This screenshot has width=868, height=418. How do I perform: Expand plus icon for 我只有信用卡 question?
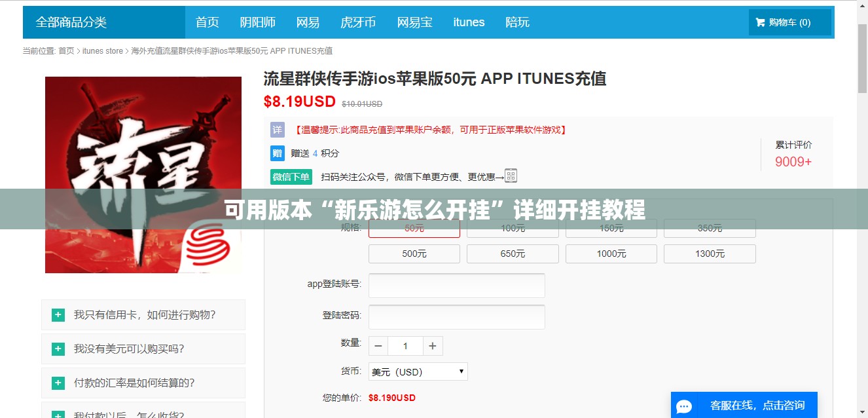[58, 315]
